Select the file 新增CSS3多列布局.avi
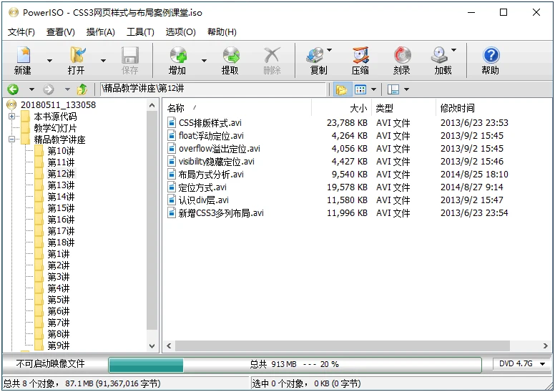 coord(221,213)
